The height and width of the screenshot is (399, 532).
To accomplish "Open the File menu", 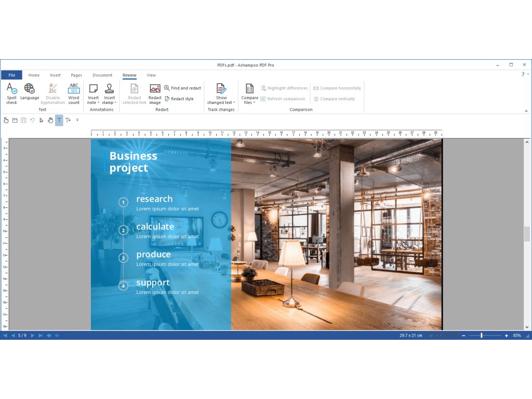I will click(x=11, y=75).
